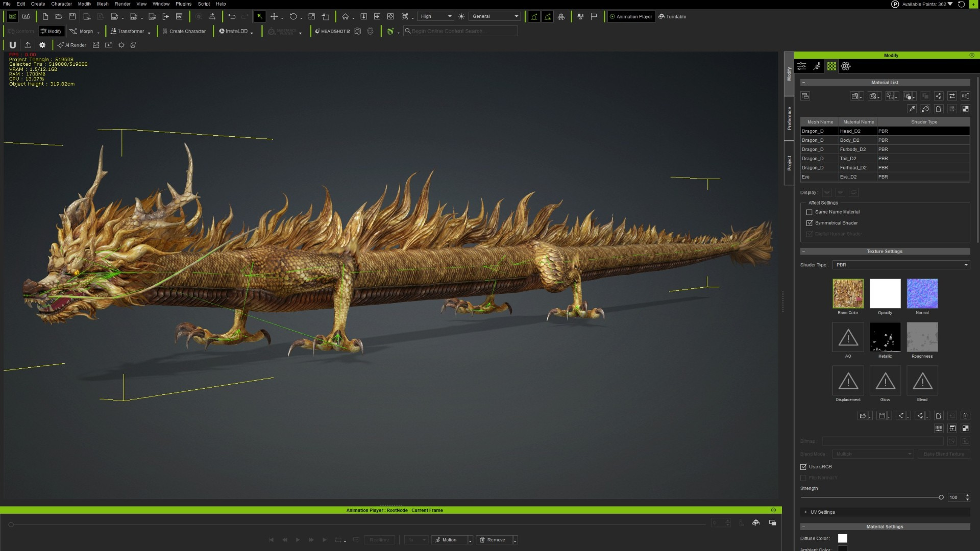
Task: Open the Shader Type PBR dropdown
Action: 901,265
